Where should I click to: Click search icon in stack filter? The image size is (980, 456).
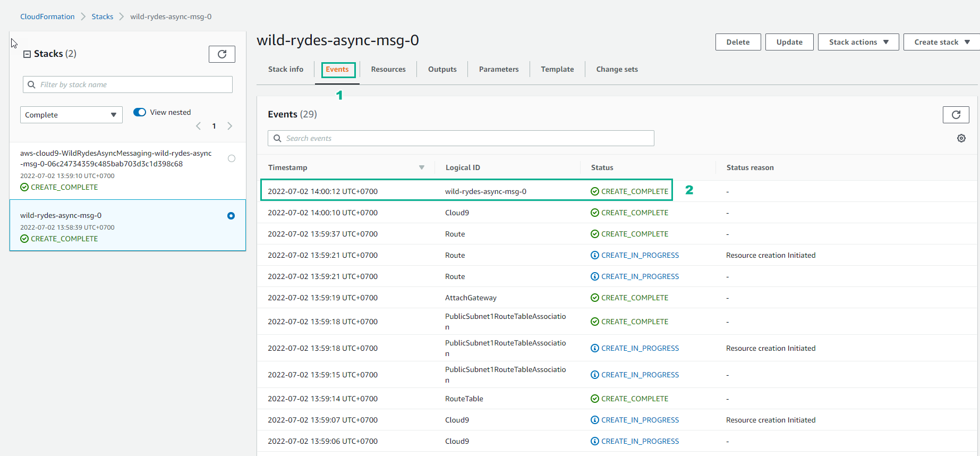click(x=31, y=85)
